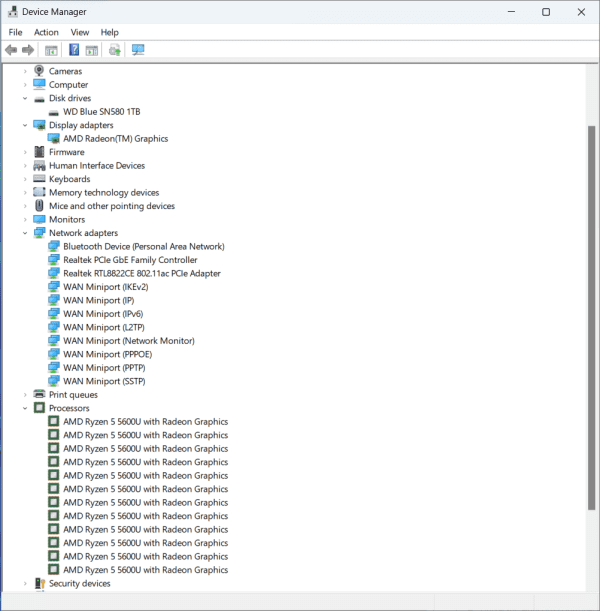Click the Human Interface Devices icon
This screenshot has height=611, width=600.
coord(39,166)
